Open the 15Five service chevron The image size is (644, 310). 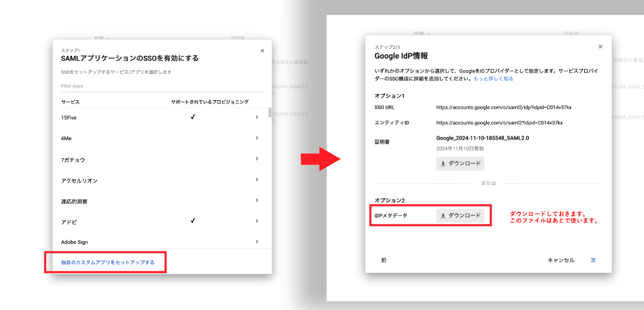click(x=257, y=117)
